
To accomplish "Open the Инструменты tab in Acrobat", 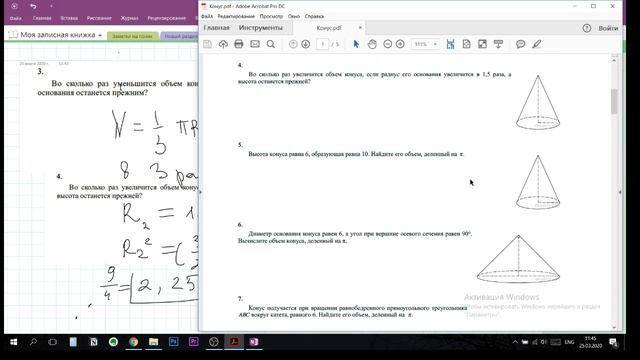I will (260, 28).
